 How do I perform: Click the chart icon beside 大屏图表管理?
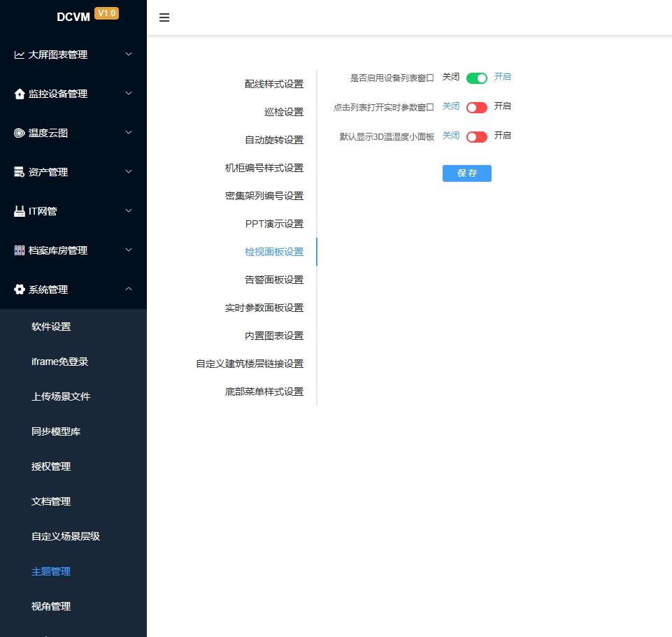pos(19,55)
